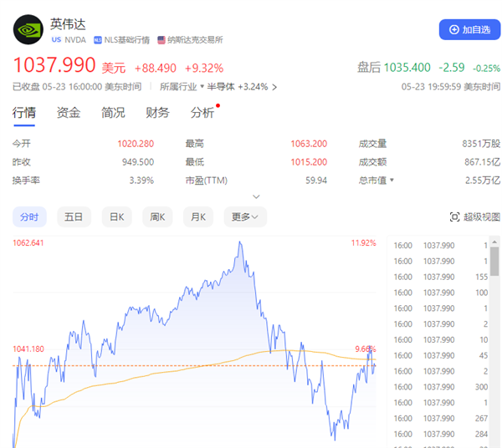Click the 换手率 value 3.39%
Image resolution: width=502 pixels, height=448 pixels.
click(x=141, y=181)
